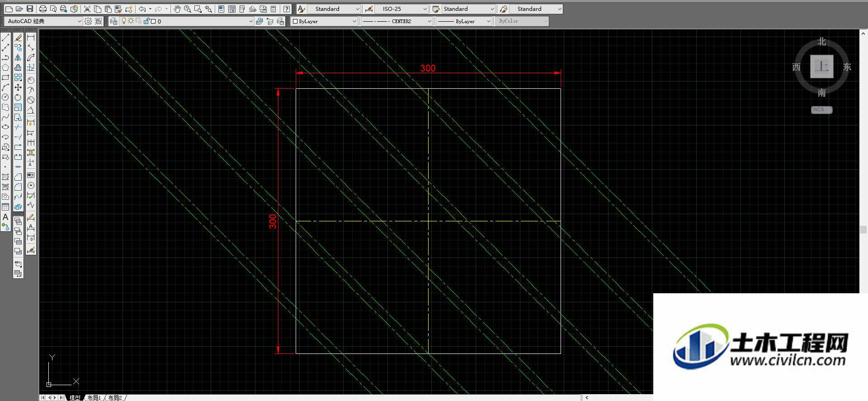Open an existing drawing file
Screen dimensions: 868x401
point(19,9)
